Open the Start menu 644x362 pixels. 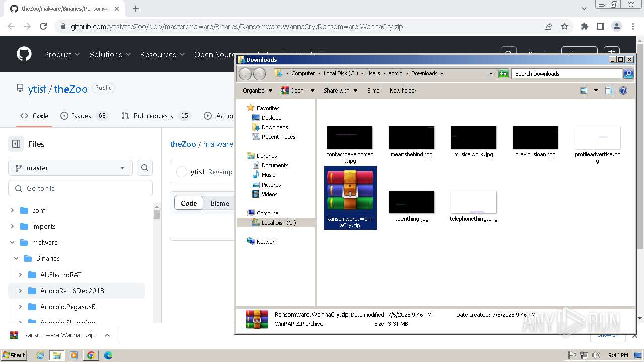coord(14,355)
